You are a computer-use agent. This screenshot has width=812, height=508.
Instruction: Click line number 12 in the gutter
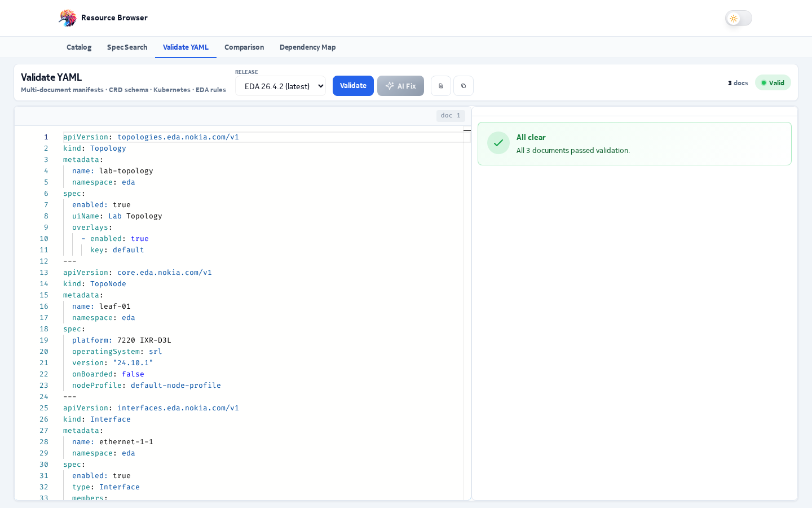pyautogui.click(x=44, y=261)
